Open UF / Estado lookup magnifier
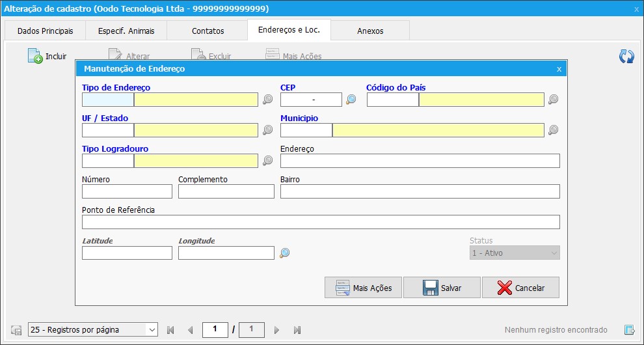 click(268, 130)
